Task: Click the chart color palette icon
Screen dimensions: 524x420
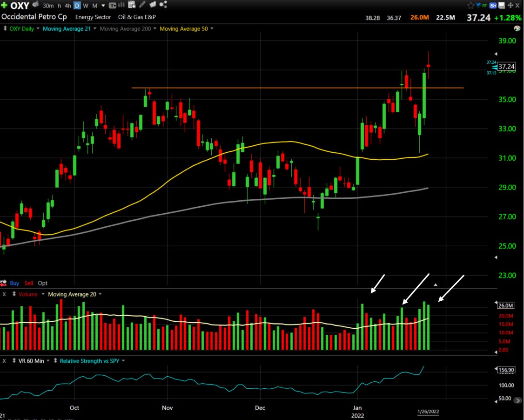Action: (518, 29)
